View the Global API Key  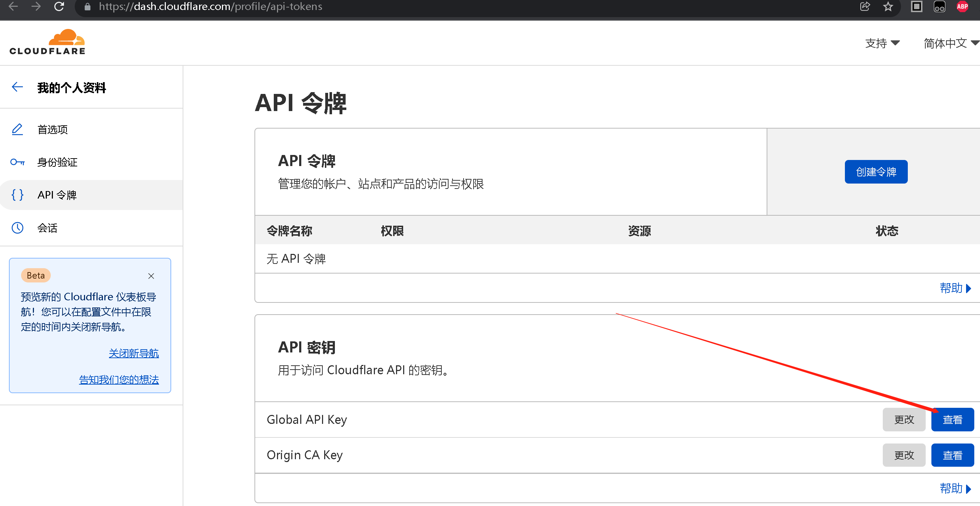952,420
